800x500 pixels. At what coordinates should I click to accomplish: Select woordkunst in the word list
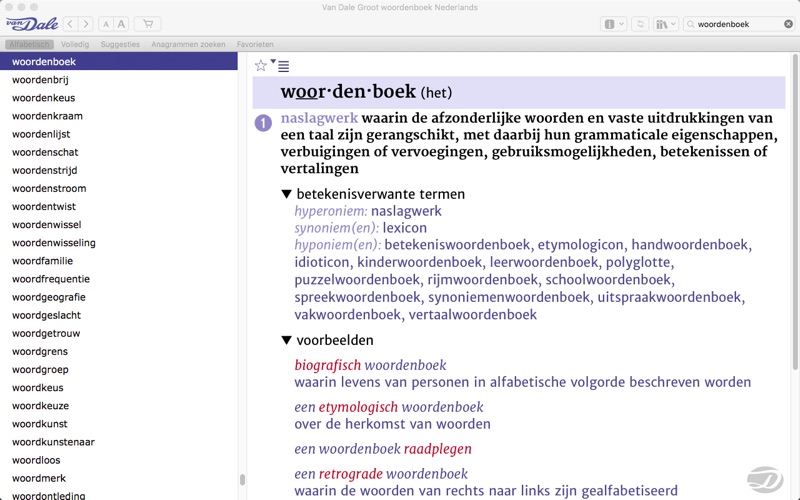(x=118, y=423)
